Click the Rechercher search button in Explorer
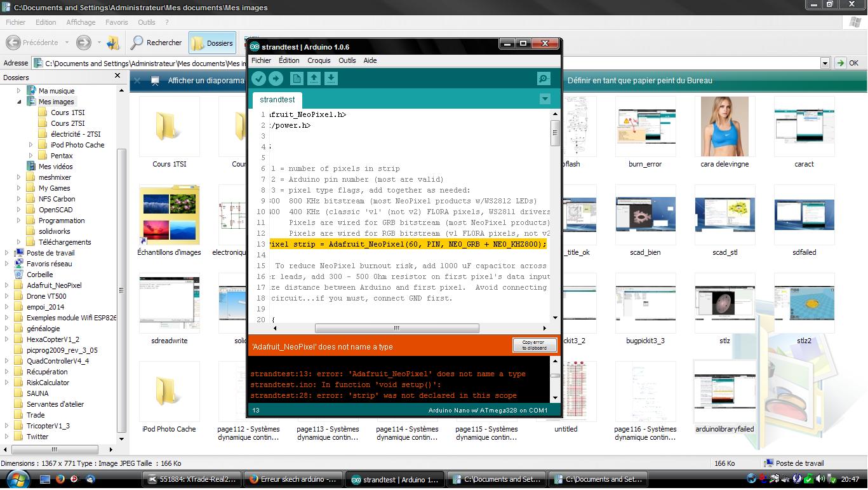This screenshot has width=868, height=490. tap(156, 43)
